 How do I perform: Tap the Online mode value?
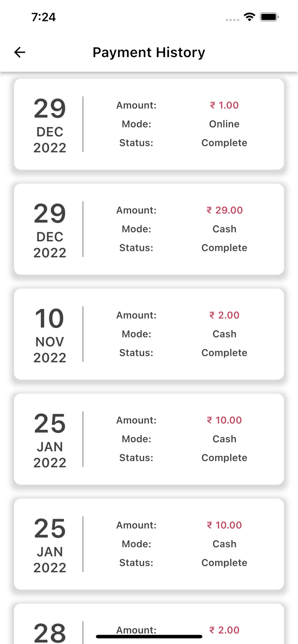[x=224, y=124]
